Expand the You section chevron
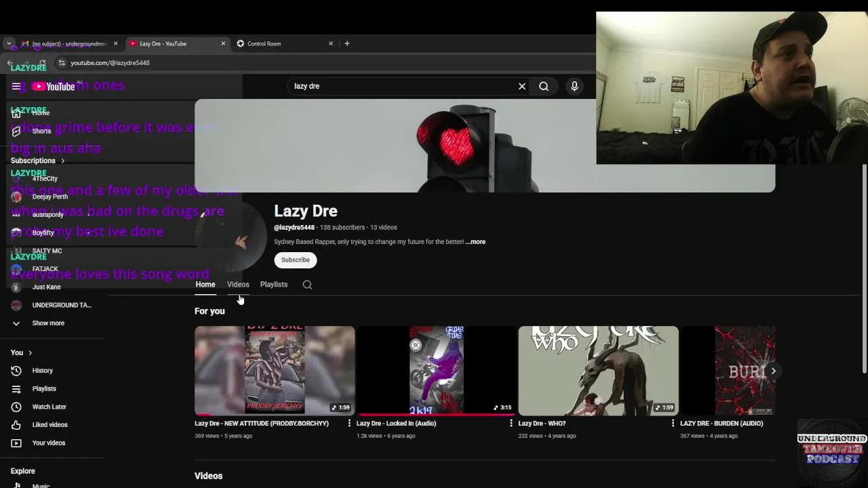 [30, 352]
